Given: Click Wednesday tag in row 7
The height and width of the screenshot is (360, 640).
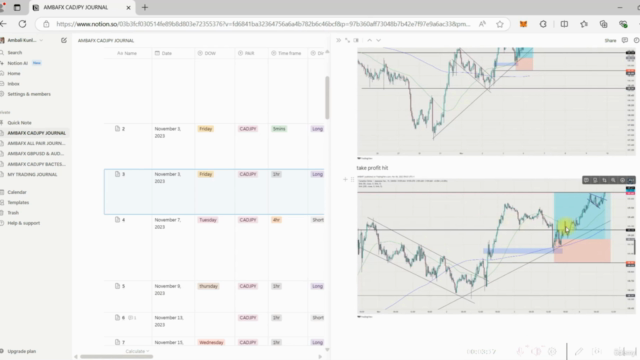Looking at the screenshot, I should (211, 342).
